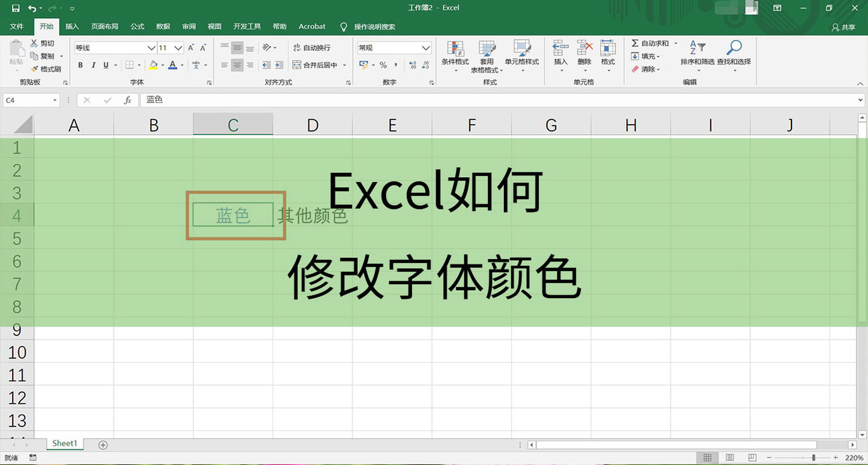Increase the indent level
The width and height of the screenshot is (868, 465).
click(278, 65)
